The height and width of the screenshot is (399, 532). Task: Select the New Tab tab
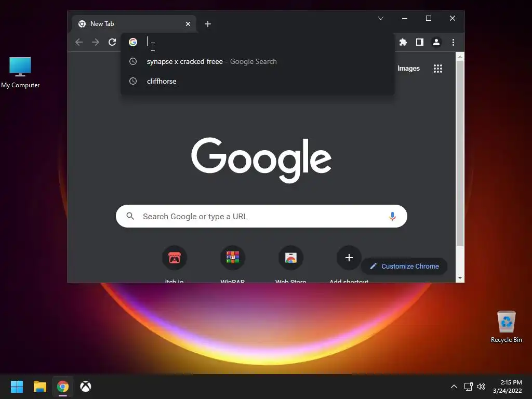point(134,24)
